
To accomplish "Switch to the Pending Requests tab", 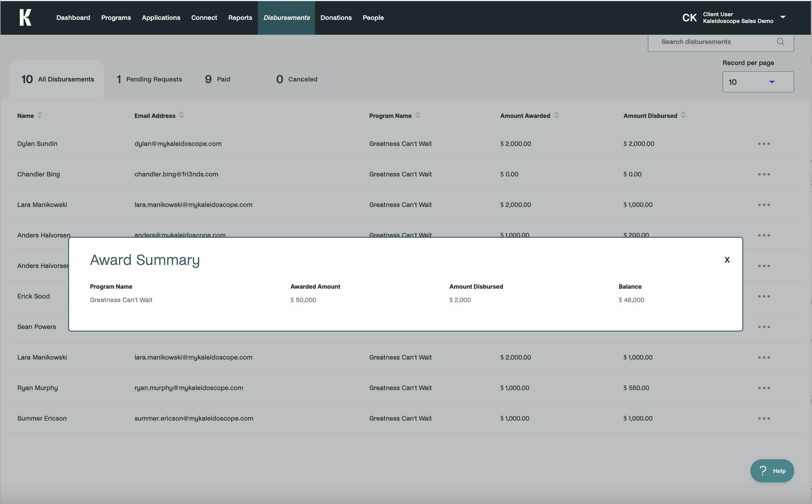I will click(149, 79).
